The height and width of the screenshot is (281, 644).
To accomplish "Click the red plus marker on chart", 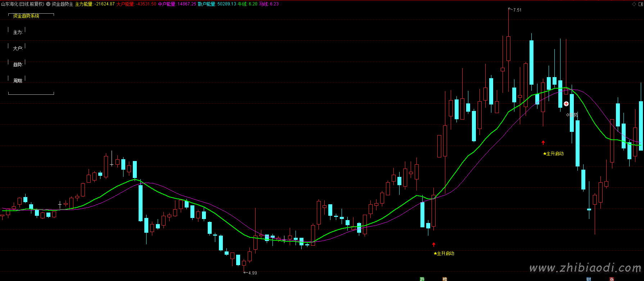I will pyautogui.click(x=566, y=104).
